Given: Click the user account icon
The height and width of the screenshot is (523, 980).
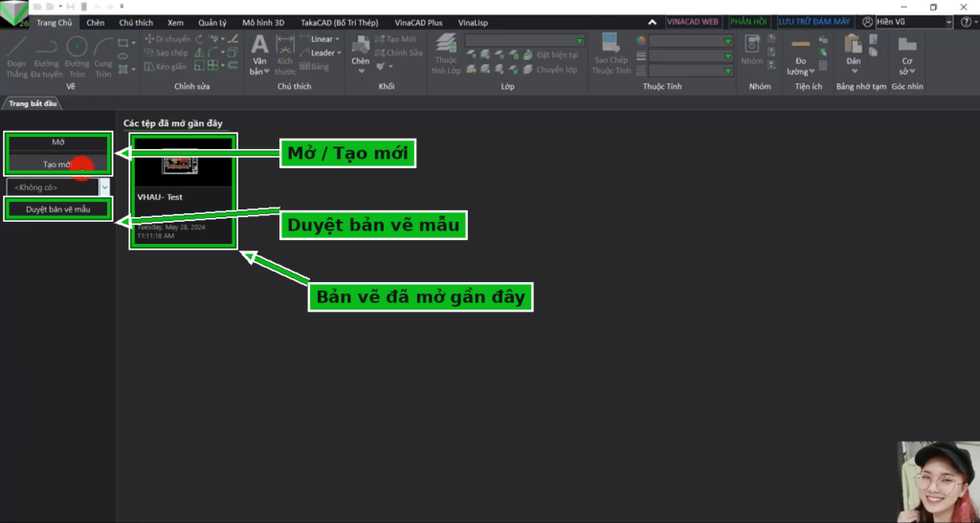Looking at the screenshot, I should click(x=867, y=22).
